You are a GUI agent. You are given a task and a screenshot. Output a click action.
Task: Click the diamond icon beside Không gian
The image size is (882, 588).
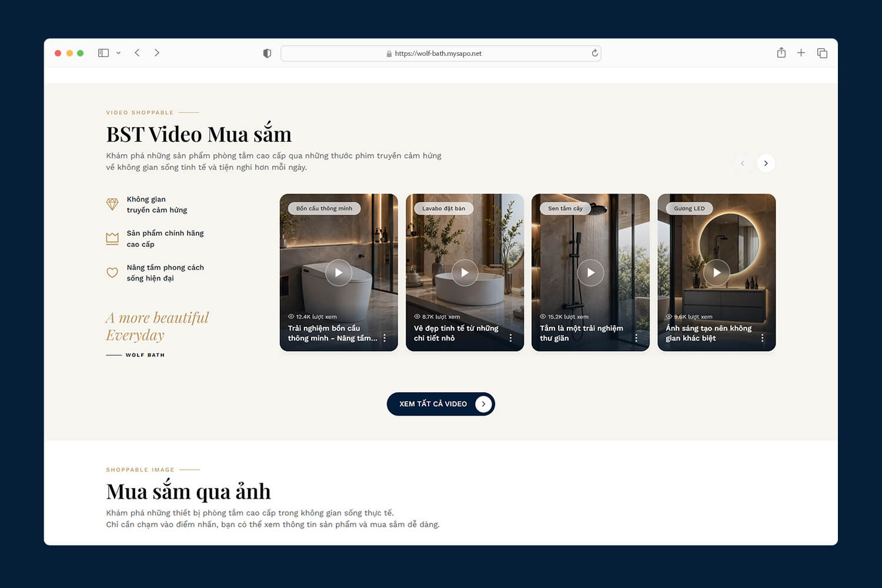tap(112, 204)
